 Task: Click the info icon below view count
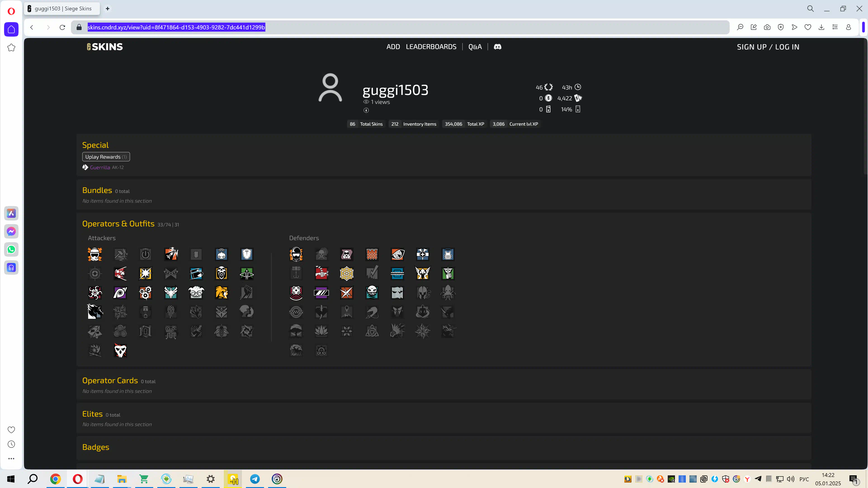[x=366, y=110]
